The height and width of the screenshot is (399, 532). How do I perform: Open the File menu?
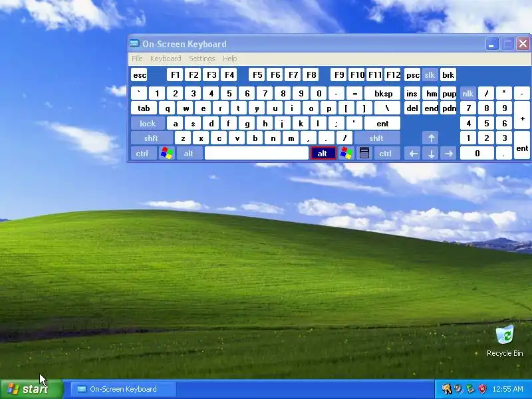tap(137, 59)
